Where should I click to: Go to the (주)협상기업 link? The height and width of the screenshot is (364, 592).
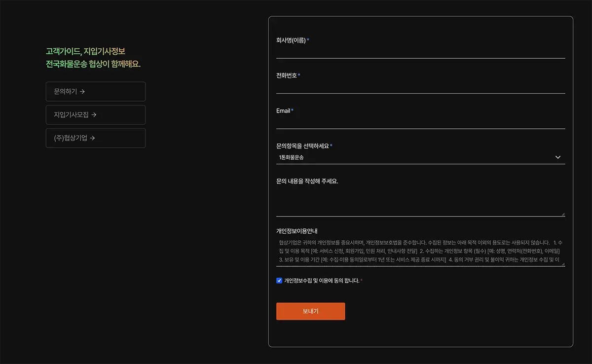tap(96, 138)
